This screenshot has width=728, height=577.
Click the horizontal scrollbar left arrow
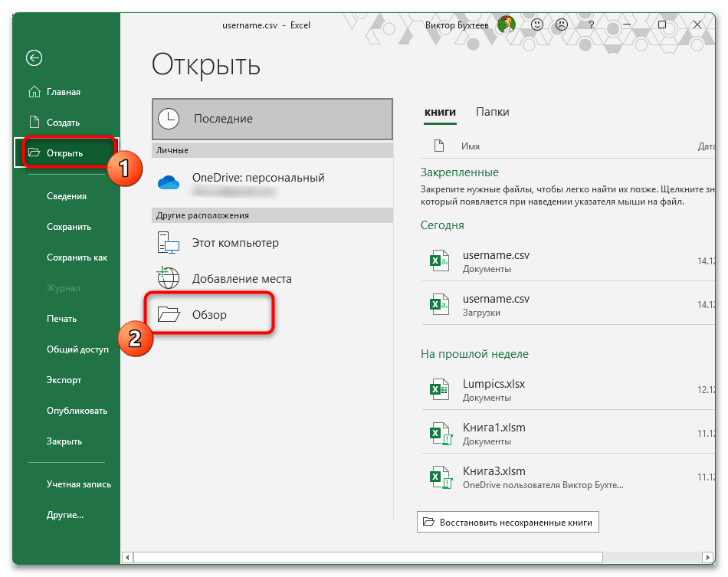click(128, 557)
